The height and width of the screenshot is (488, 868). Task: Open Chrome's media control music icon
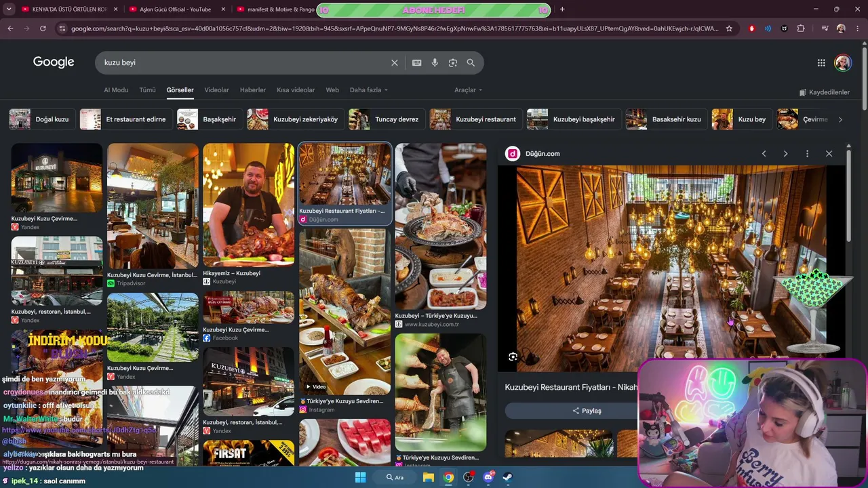(825, 28)
